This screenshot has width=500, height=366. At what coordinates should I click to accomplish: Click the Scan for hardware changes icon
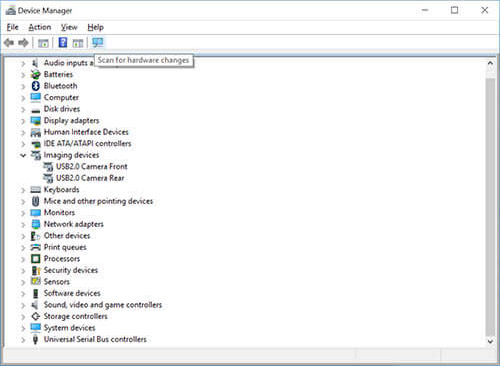coord(98,43)
